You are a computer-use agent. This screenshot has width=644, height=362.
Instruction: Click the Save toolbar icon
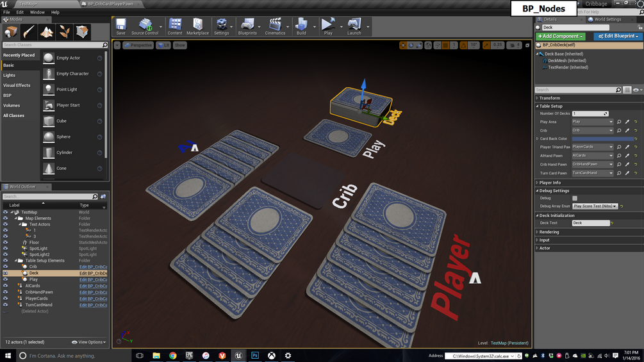coord(120,27)
